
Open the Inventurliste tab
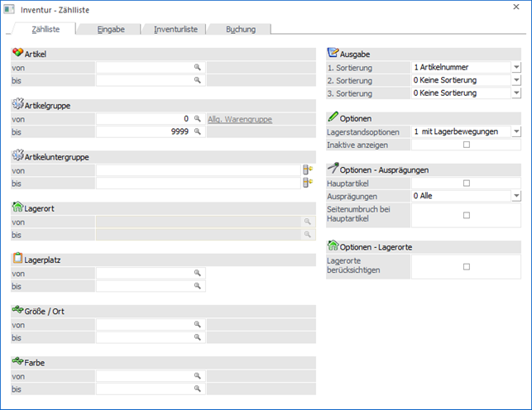(x=175, y=30)
